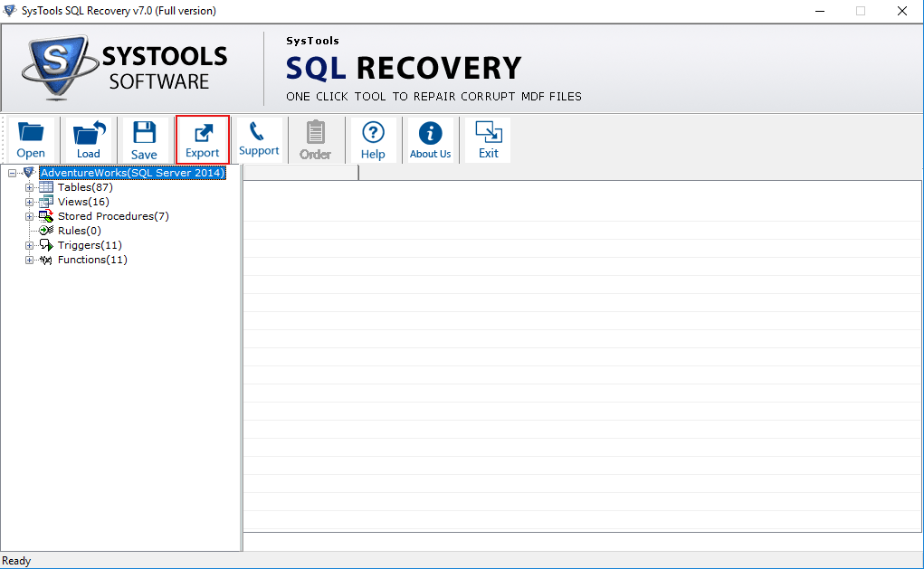This screenshot has width=924, height=569.
Task: Click the empty tab above the grid
Action: tap(300, 173)
